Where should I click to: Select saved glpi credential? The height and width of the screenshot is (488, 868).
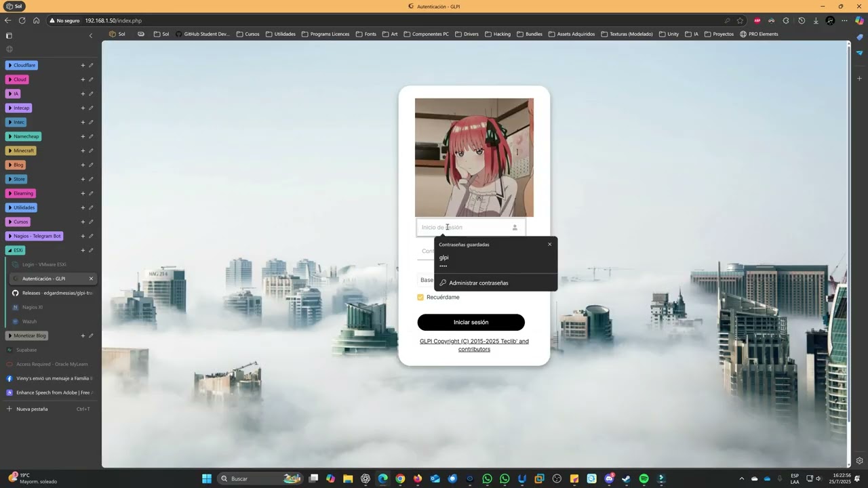[x=496, y=261]
